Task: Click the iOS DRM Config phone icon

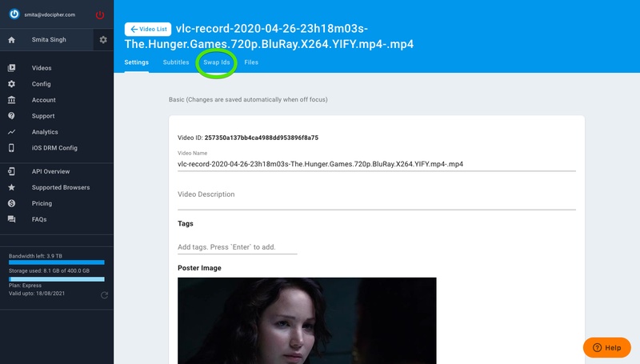Action: 11,148
